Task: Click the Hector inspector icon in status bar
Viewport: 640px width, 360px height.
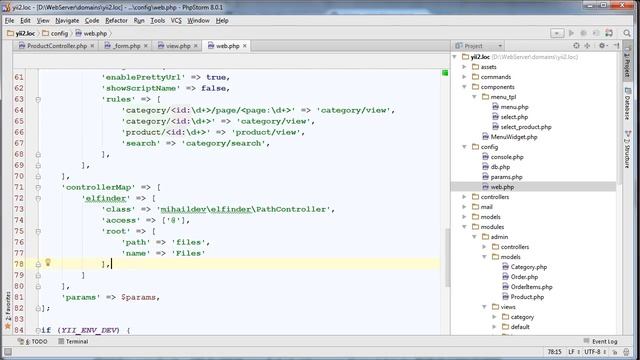Action: click(627, 352)
